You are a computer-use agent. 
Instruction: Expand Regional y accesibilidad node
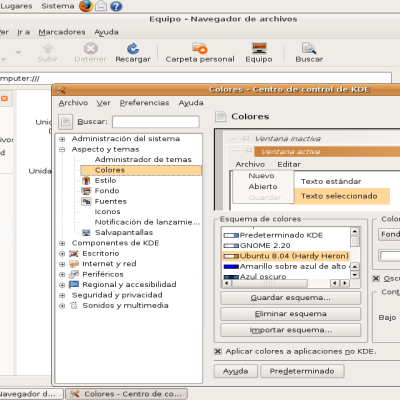62,285
